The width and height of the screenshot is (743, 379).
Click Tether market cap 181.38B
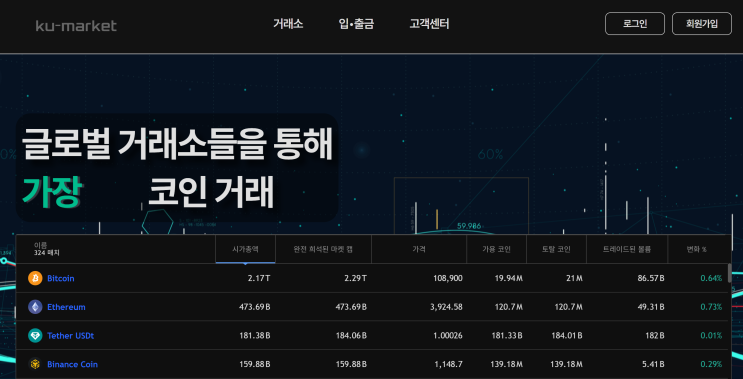(x=254, y=336)
